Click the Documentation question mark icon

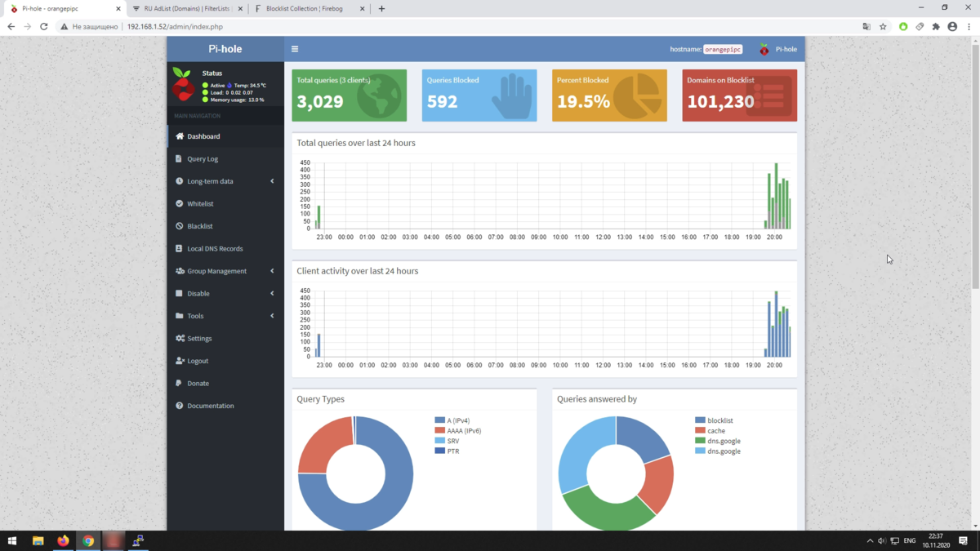[180, 406]
